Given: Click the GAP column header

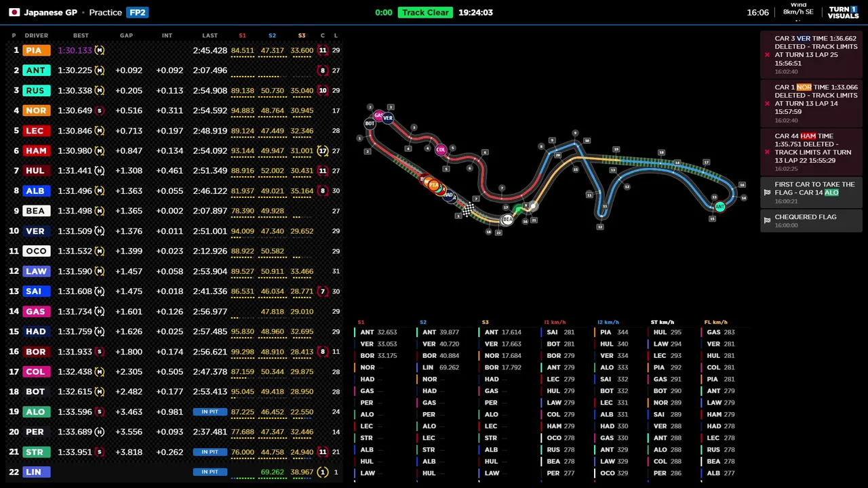Looking at the screenshot, I should point(126,35).
